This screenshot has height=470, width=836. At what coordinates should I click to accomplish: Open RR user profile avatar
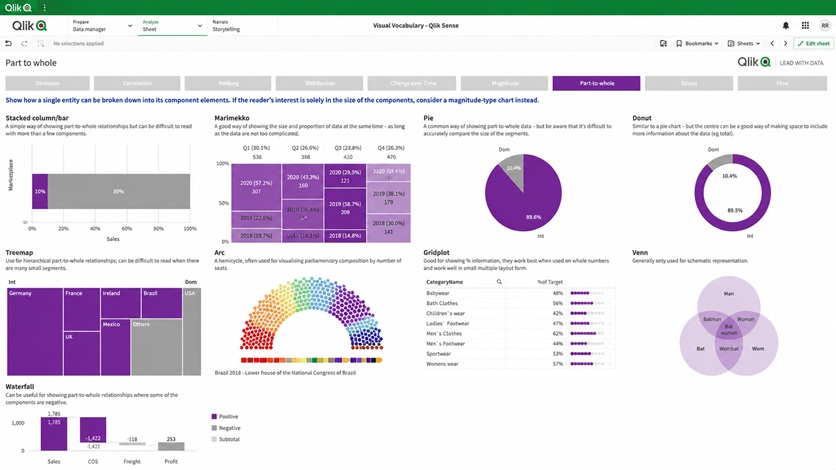coord(825,25)
